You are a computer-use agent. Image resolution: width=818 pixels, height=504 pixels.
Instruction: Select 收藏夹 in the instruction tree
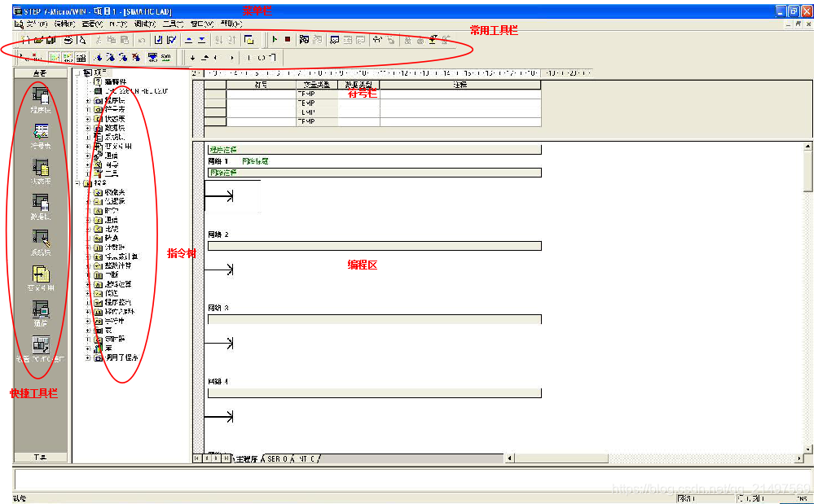pyautogui.click(x=115, y=192)
